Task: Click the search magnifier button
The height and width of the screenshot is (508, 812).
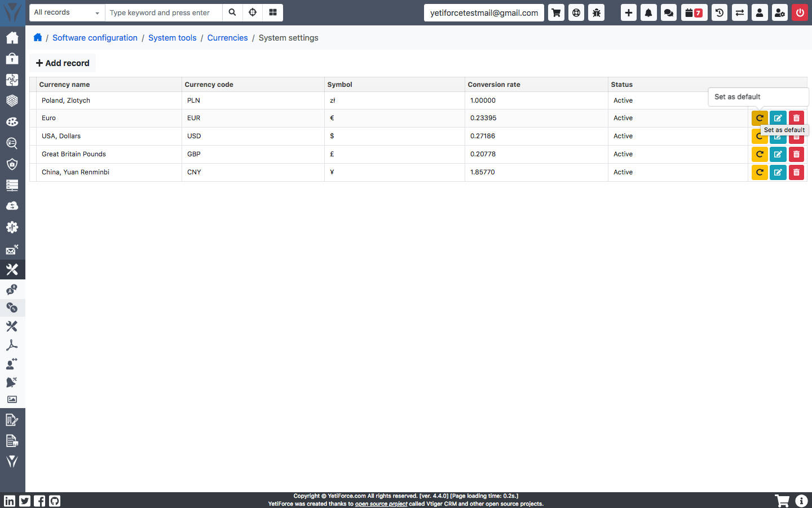Action: pos(232,12)
